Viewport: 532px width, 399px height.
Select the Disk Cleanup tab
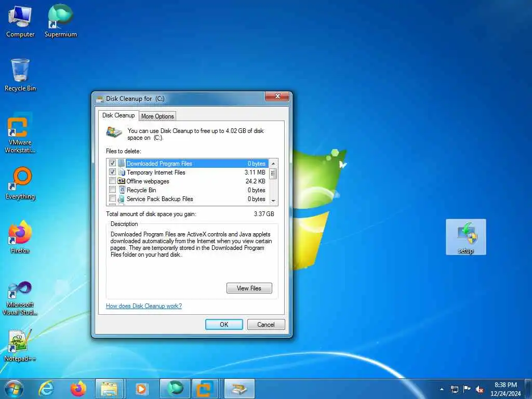118,115
